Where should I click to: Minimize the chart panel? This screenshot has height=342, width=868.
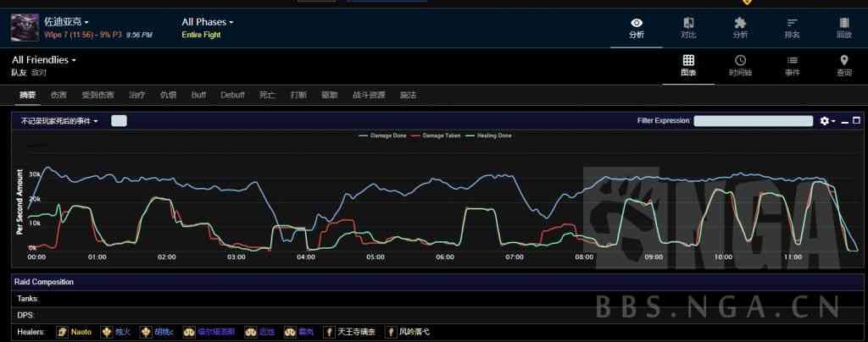[845, 121]
